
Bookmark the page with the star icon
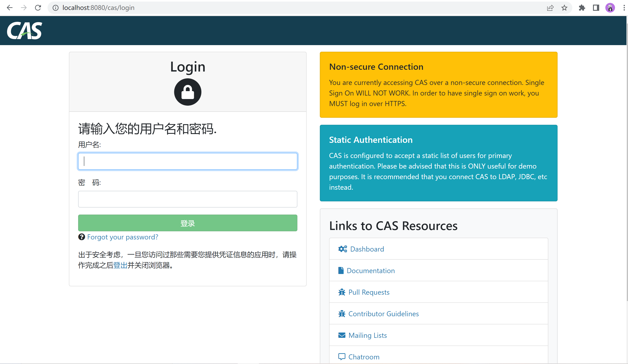[564, 8]
